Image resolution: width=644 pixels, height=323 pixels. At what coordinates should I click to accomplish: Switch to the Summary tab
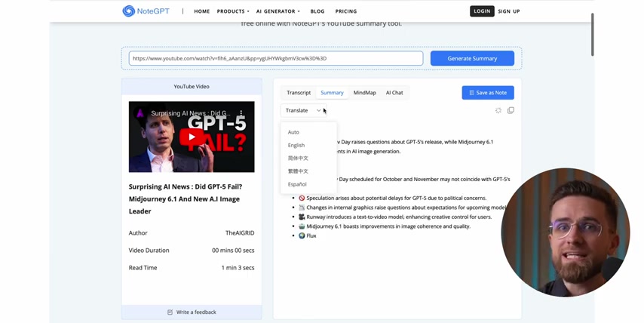pyautogui.click(x=332, y=93)
